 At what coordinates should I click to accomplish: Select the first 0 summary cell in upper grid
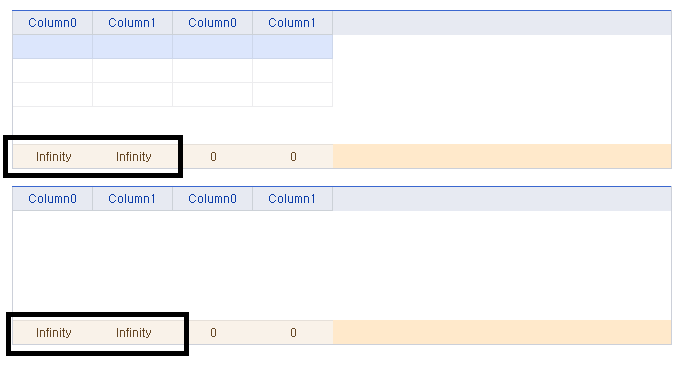coord(212,157)
